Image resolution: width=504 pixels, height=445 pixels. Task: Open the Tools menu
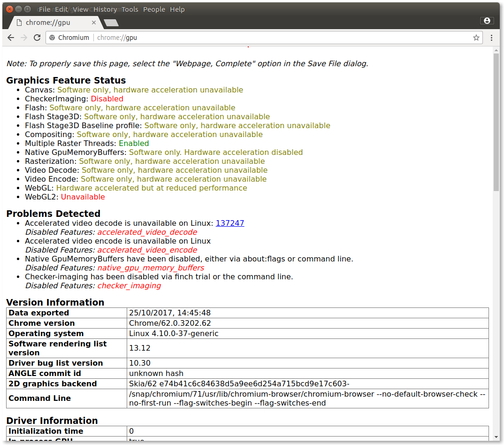coord(130,9)
